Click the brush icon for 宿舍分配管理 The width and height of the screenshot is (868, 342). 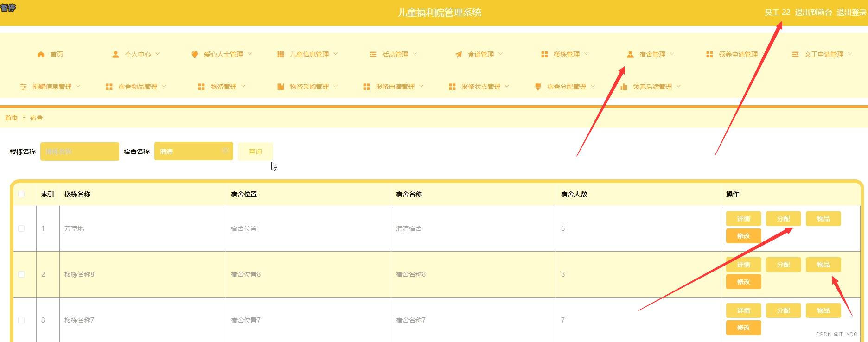point(538,87)
